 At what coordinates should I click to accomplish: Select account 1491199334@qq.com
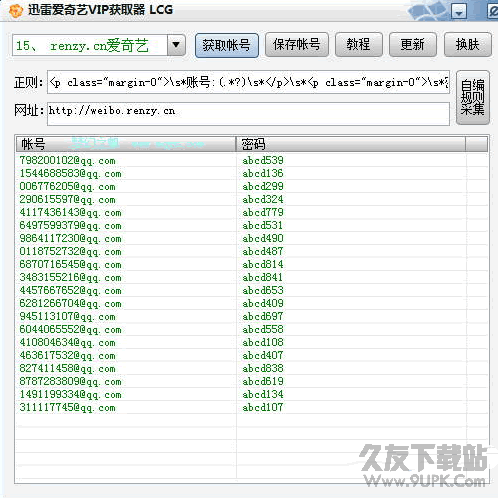[x=70, y=394]
